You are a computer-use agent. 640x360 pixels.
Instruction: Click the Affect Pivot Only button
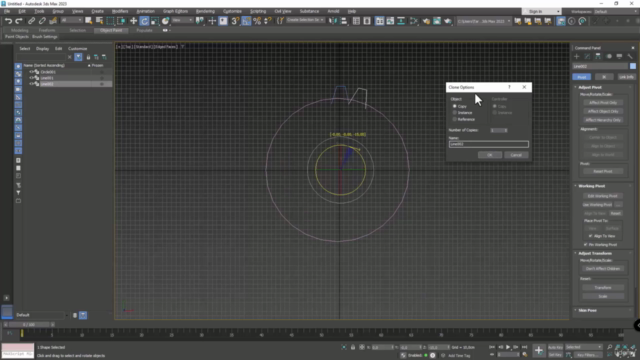click(603, 102)
